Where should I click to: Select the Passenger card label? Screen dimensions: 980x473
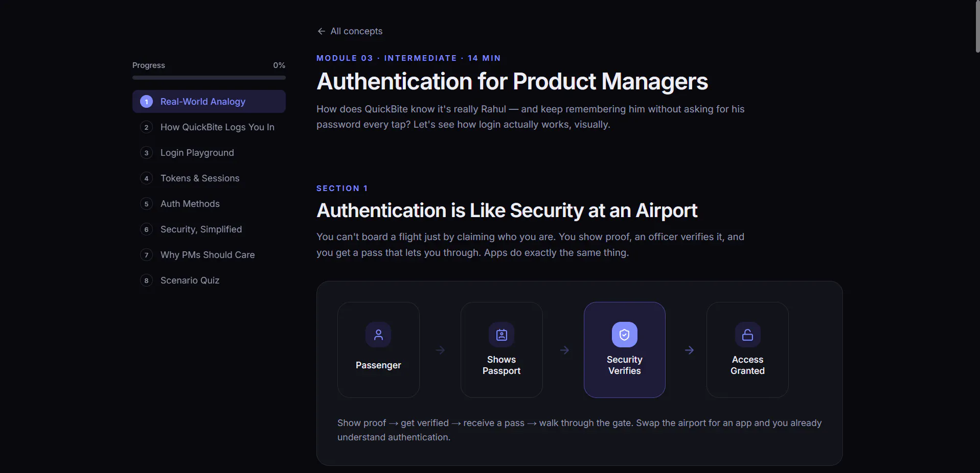tap(378, 365)
